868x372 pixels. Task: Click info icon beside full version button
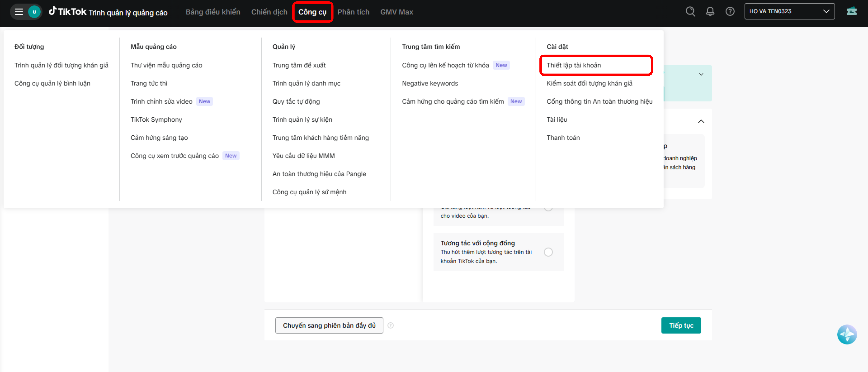click(x=391, y=325)
